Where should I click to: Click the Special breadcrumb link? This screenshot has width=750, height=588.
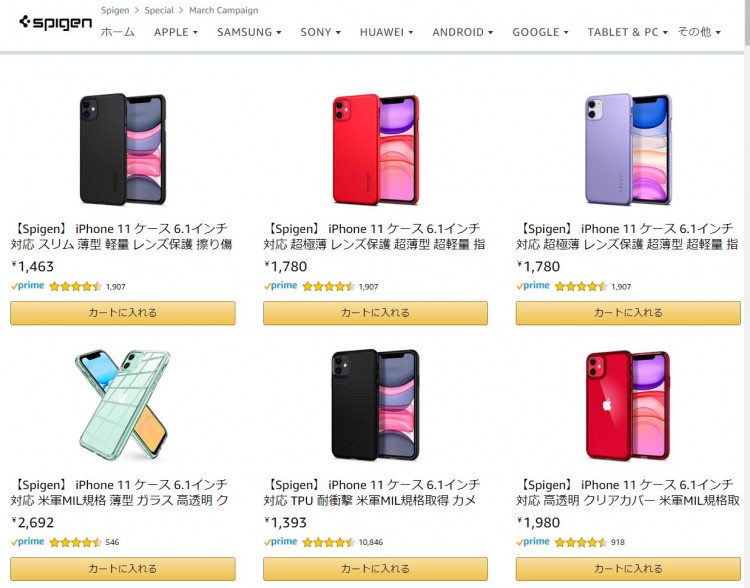point(159,10)
